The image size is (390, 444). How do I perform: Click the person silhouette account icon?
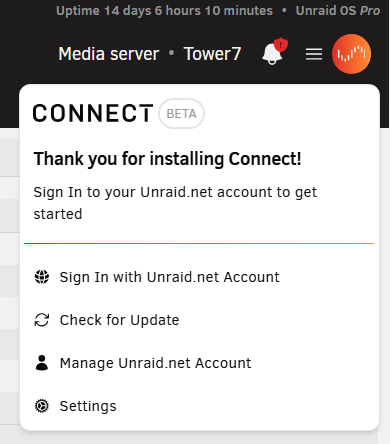(x=42, y=363)
